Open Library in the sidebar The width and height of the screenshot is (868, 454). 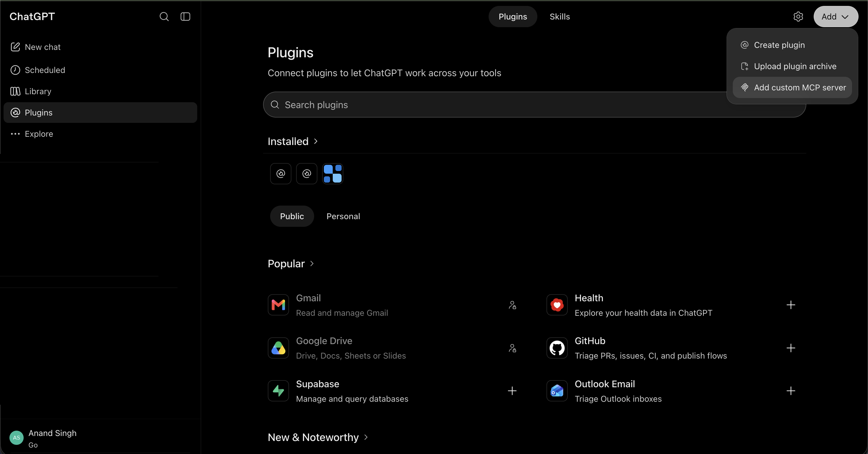point(100,91)
